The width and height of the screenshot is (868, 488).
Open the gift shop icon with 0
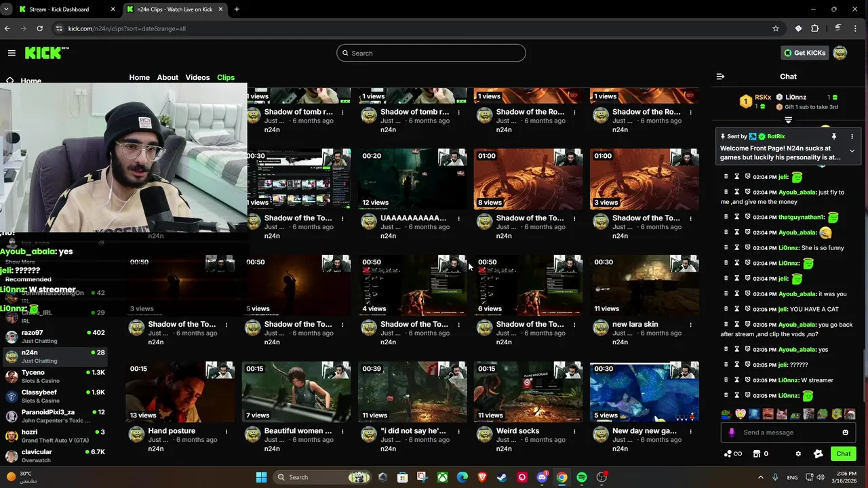point(761,454)
